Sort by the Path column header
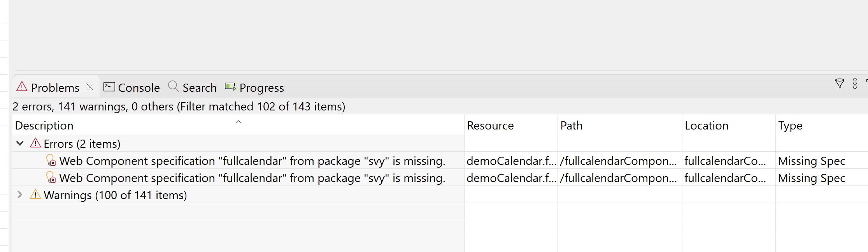 click(x=620, y=125)
